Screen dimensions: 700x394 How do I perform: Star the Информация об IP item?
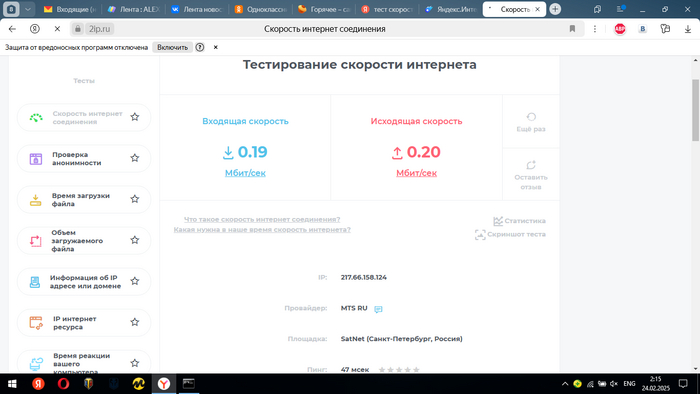tap(134, 281)
